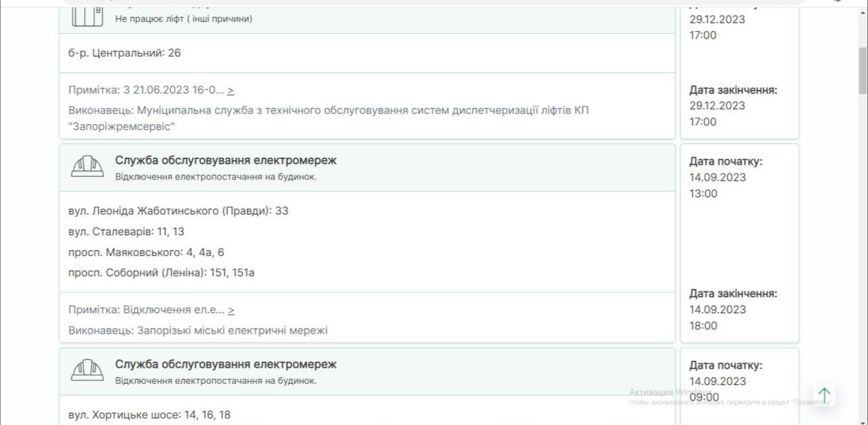Select the address б-р. Центральний: 26
This screenshot has width=868, height=425.
pos(125,53)
